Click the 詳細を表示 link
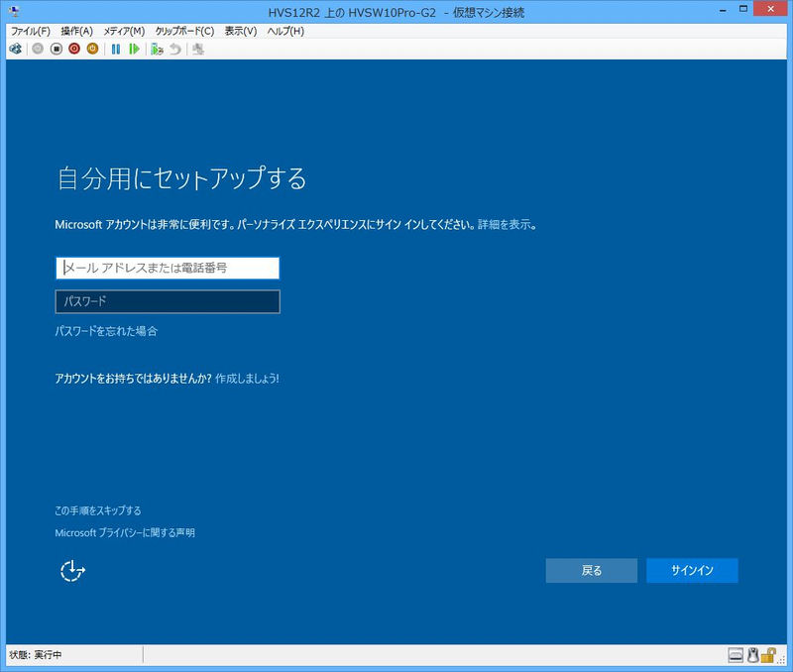This screenshot has height=672, width=793. tap(505, 225)
